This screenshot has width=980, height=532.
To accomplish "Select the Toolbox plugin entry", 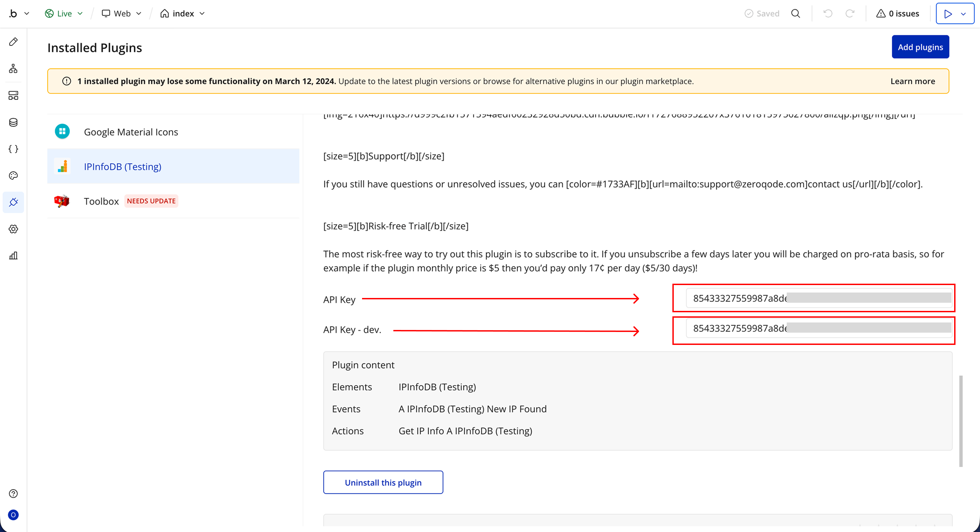I will (x=101, y=201).
